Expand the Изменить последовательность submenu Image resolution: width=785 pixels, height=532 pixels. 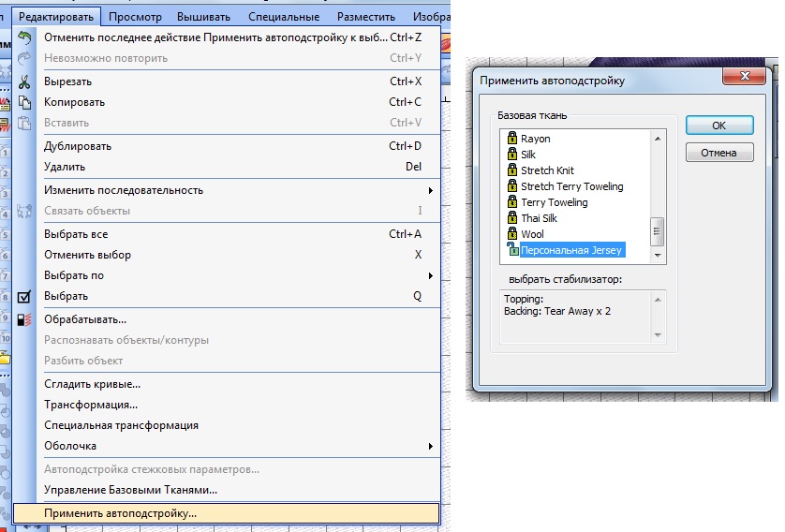pos(227,190)
